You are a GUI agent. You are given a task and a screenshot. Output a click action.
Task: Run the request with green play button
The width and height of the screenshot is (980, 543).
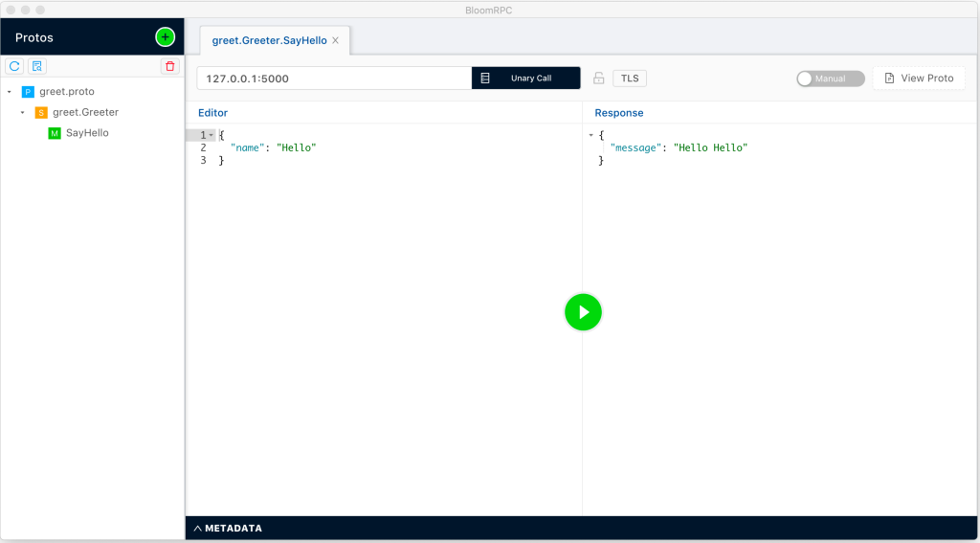click(583, 312)
